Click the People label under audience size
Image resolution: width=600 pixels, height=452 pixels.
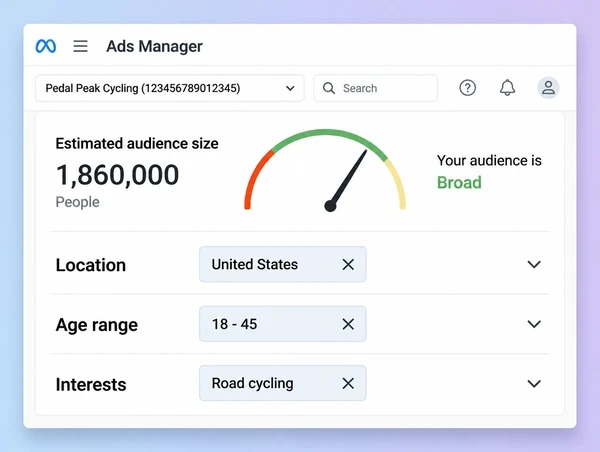coord(78,202)
